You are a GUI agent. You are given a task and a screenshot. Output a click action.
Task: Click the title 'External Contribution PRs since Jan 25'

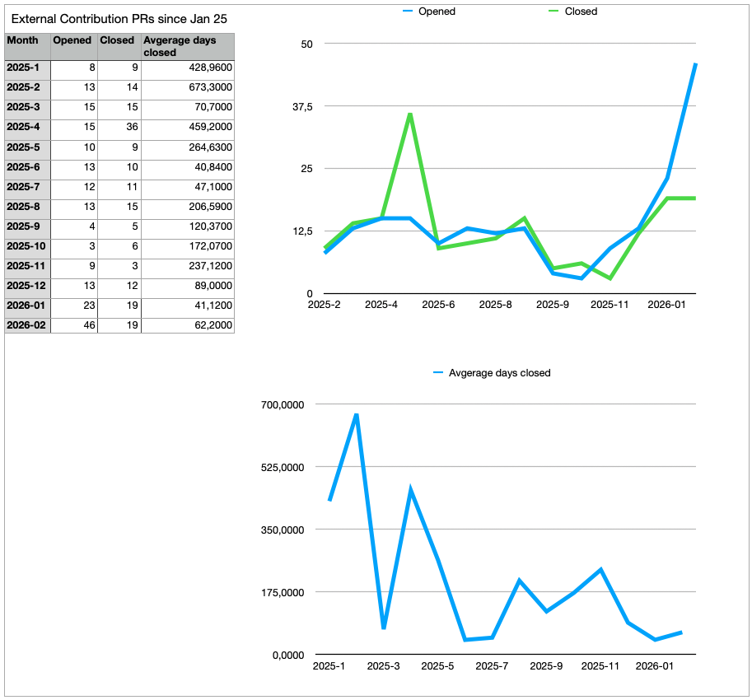point(119,18)
